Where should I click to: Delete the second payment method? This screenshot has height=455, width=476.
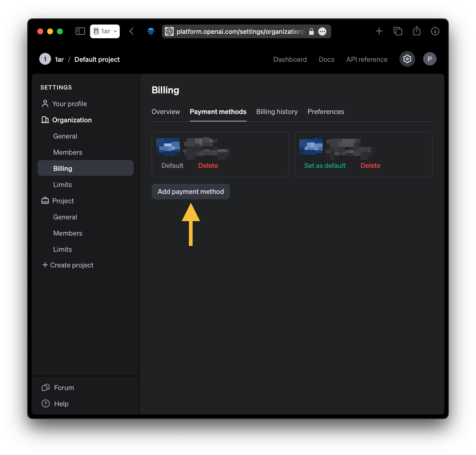370,165
